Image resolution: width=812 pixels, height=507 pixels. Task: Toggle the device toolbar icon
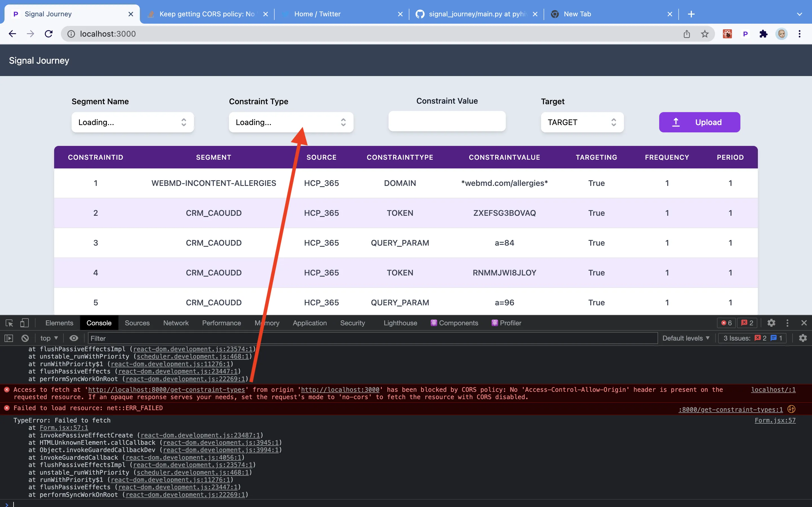(24, 323)
